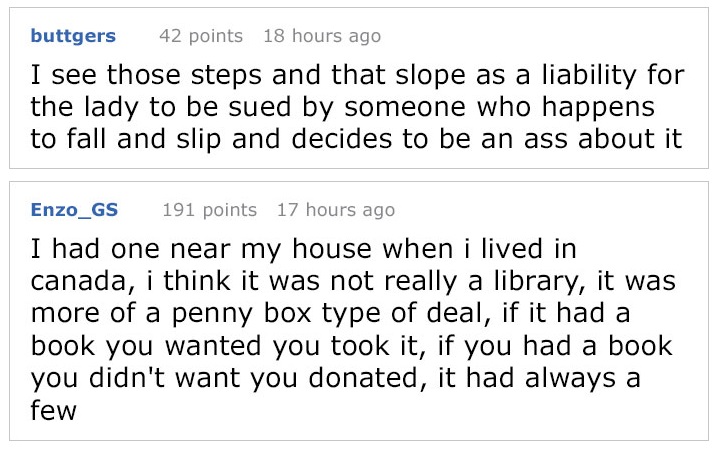Click the 191 points score label

point(209,210)
